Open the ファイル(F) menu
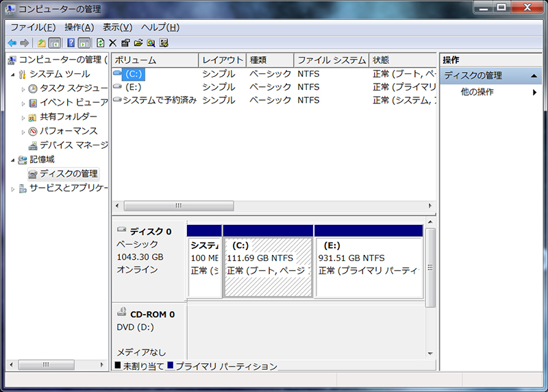This screenshot has width=548, height=392. click(x=33, y=27)
